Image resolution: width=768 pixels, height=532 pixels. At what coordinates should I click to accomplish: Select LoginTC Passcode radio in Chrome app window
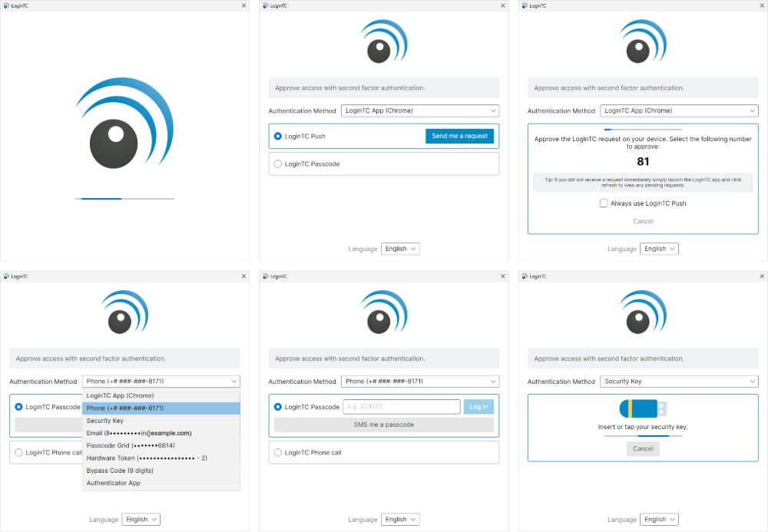[278, 164]
